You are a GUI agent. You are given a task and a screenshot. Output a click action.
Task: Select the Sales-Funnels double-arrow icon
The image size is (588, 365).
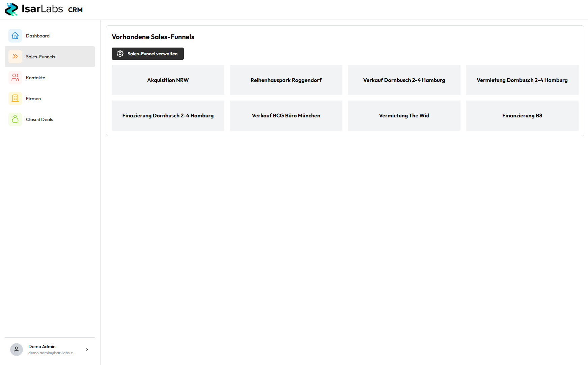tap(15, 56)
